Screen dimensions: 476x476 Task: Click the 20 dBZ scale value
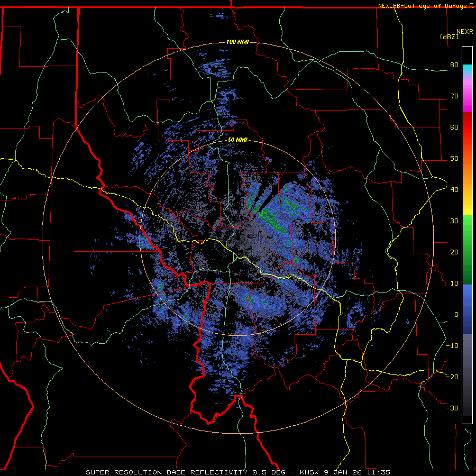(x=454, y=252)
